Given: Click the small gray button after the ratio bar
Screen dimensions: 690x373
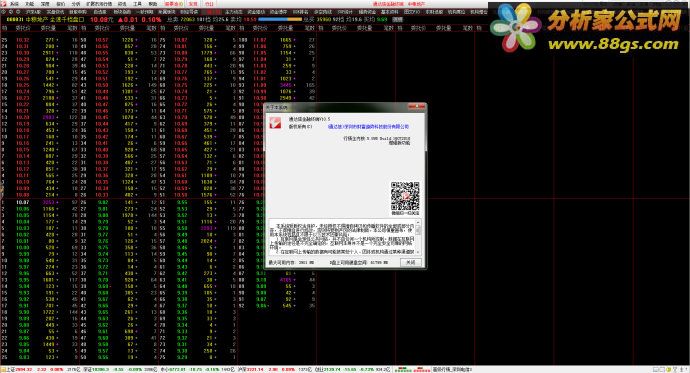Looking at the screenshot, I should (x=397, y=19).
